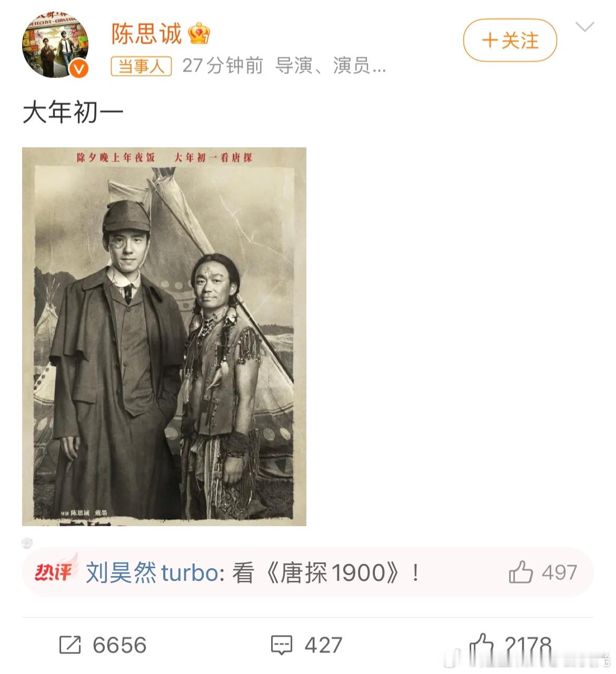Follow 陈思诚 with the +关注 button

point(510,41)
